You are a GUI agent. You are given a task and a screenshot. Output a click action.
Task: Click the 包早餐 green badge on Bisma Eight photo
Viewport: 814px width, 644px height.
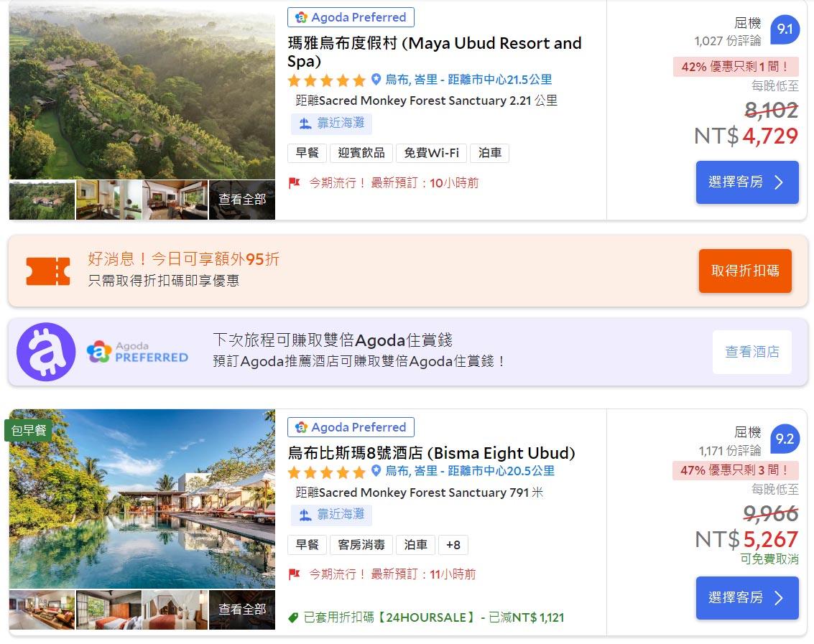[x=29, y=430]
